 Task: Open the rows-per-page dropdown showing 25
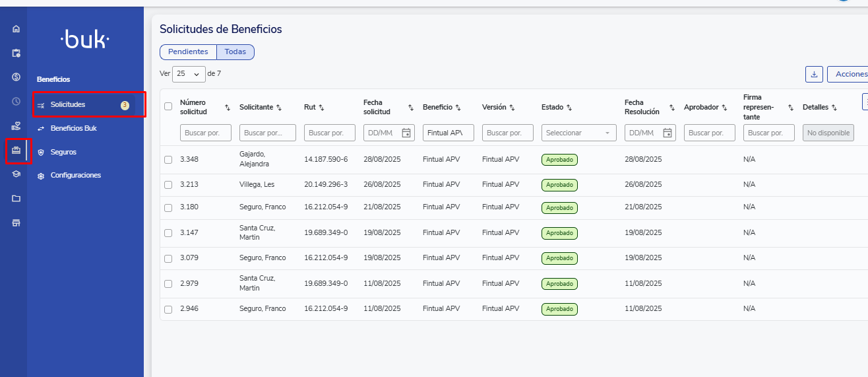click(x=189, y=74)
